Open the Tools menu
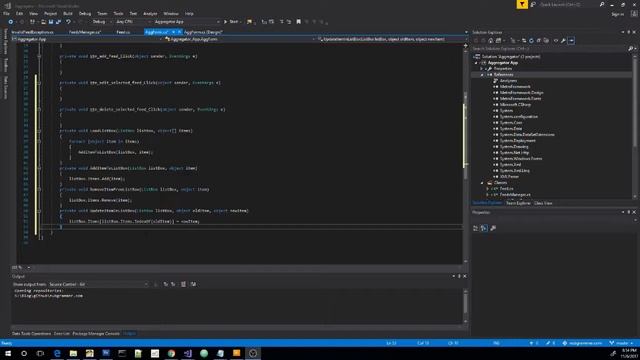This screenshot has height=360, width=640. coord(118,13)
